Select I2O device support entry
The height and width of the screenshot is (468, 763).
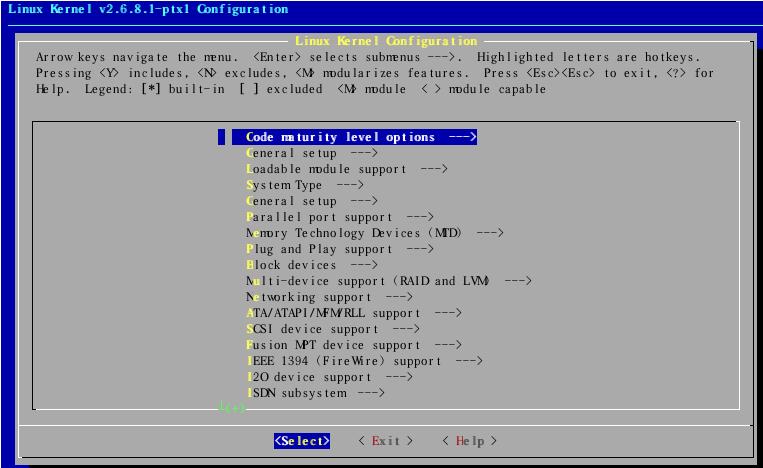329,377
